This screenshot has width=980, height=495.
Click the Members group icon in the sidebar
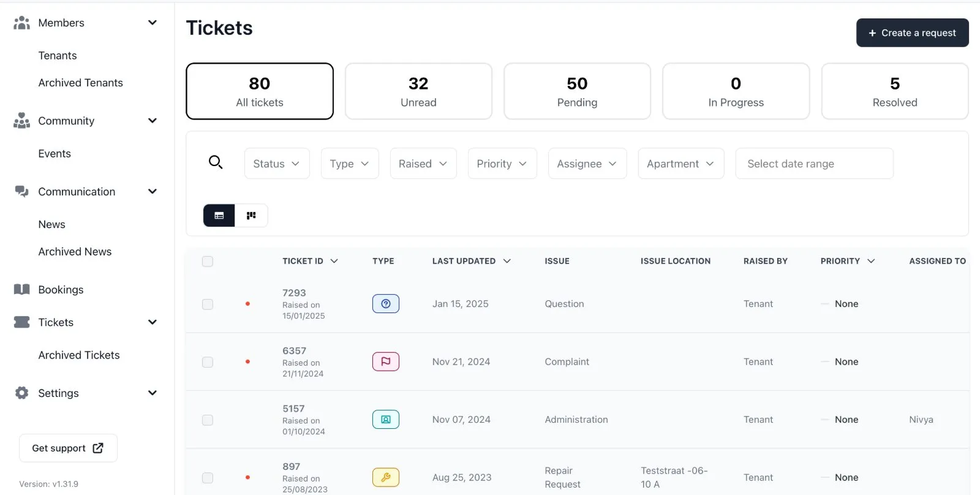tap(22, 23)
